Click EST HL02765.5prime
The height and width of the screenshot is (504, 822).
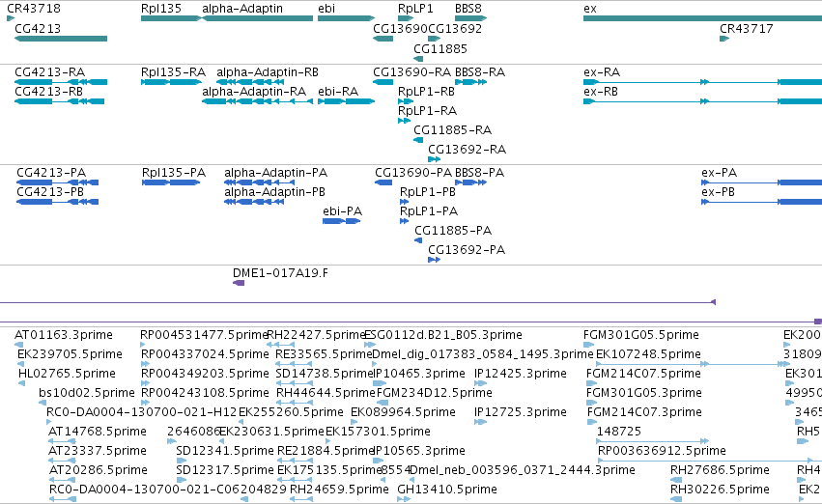(67, 374)
